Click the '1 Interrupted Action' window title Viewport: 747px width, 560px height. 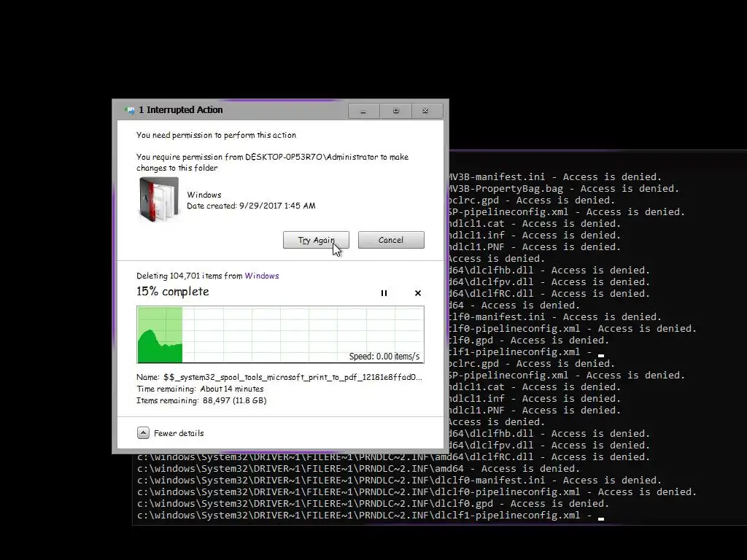coord(181,110)
